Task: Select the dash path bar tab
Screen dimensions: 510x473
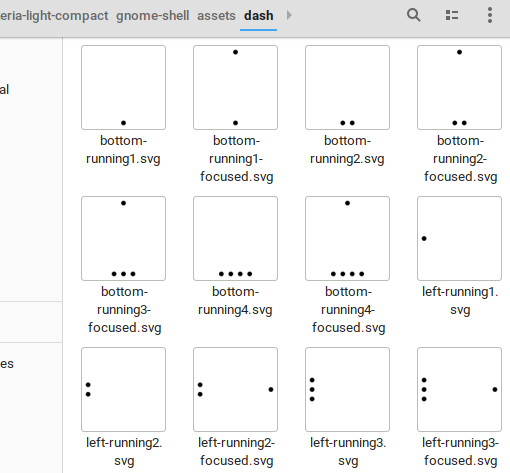Action: [259, 16]
